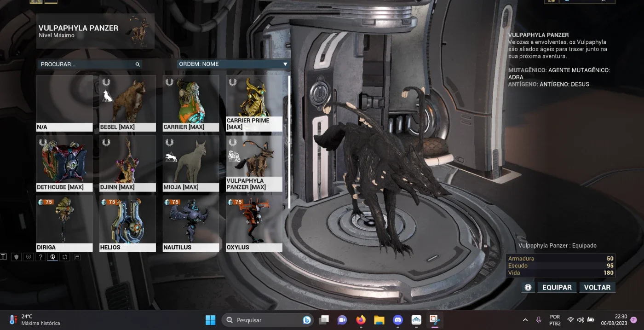Viewport: 644px width, 330px height.
Task: Click the T text icon at left edge
Action: [3, 257]
